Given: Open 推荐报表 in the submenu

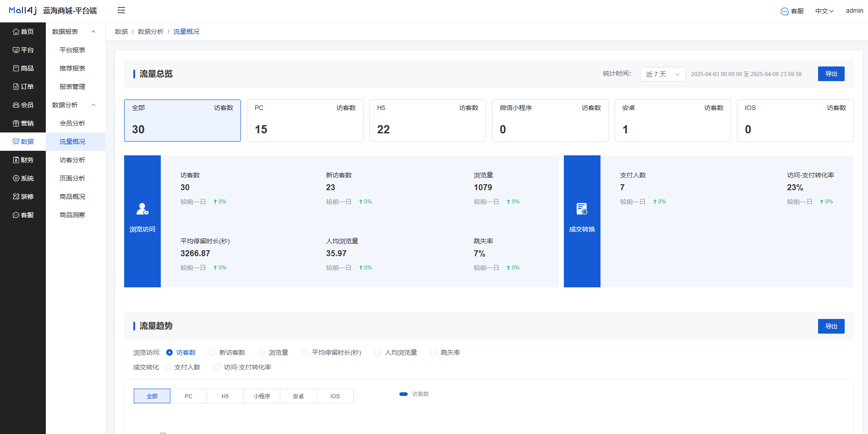Looking at the screenshot, I should [76, 68].
